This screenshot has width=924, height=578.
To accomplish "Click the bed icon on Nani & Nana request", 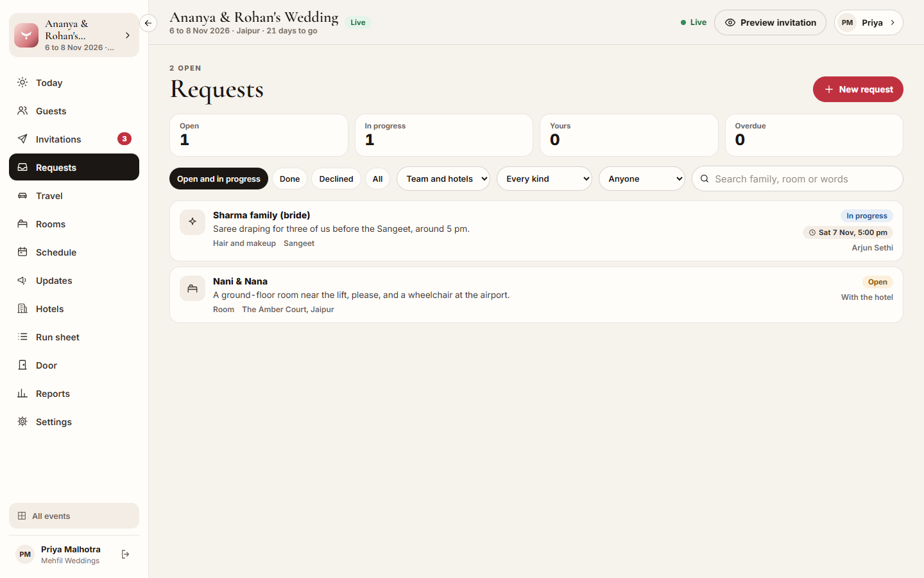I will (193, 288).
